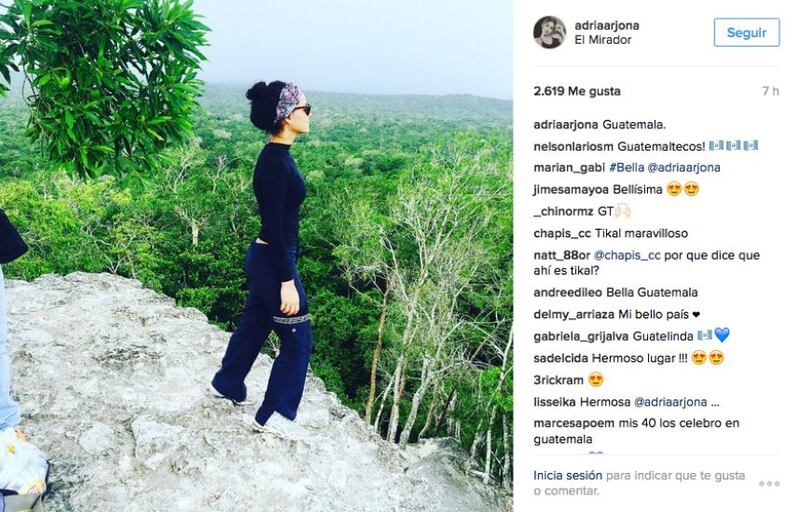Open the nelsonlariosm commenter profile

(573, 146)
